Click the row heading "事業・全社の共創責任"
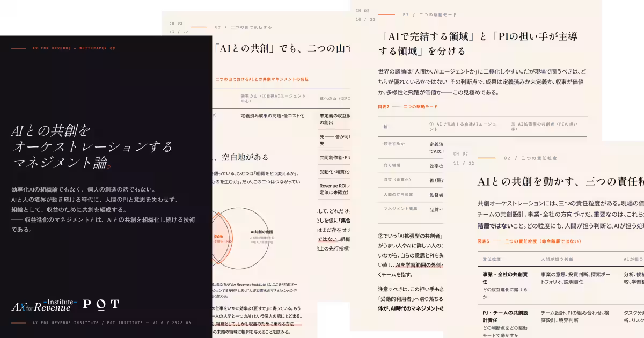 pyautogui.click(x=505, y=277)
